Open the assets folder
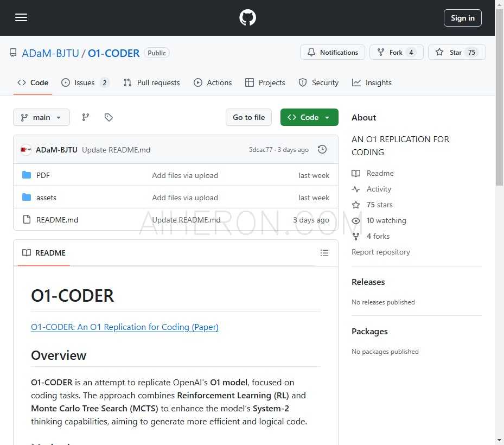This screenshot has width=504, height=445. pyautogui.click(x=46, y=198)
